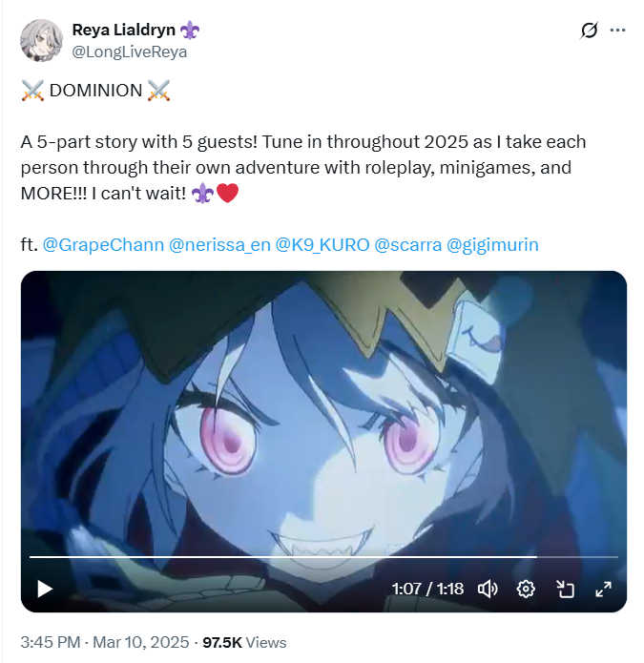Viewport: 644px width, 663px height.
Task: Play the video
Action: click(45, 589)
